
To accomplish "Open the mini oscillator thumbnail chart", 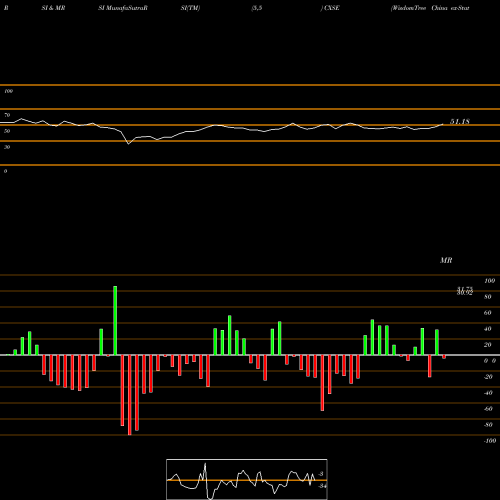I will coord(247,479).
